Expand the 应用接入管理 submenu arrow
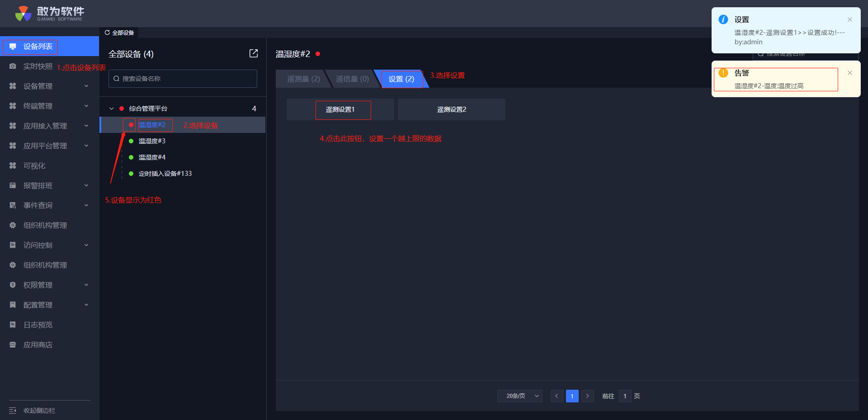 [x=86, y=126]
